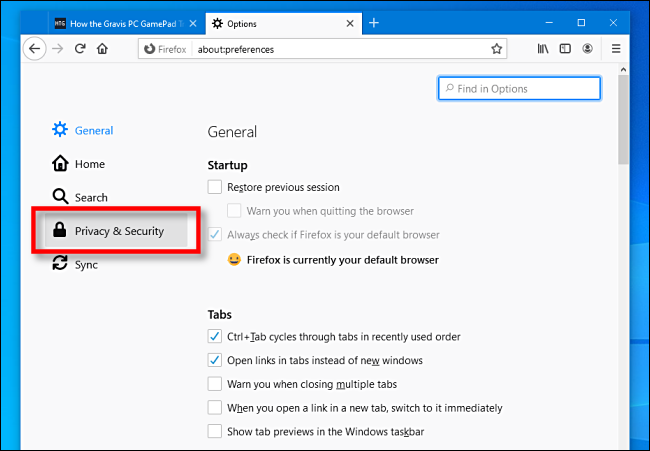The image size is (650, 451).
Task: Check Show tab previews in Windows taskbar
Action: click(x=215, y=431)
